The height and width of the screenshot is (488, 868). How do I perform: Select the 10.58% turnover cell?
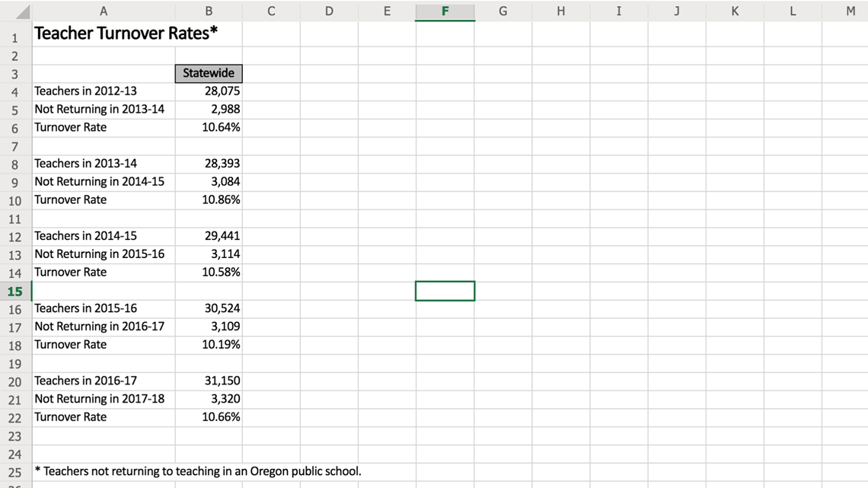pos(209,273)
